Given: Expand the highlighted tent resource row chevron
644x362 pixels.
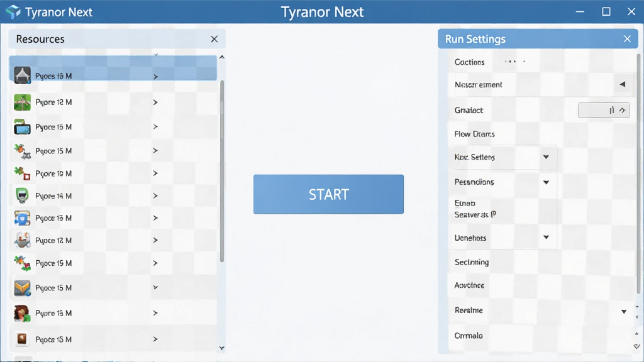Looking at the screenshot, I should [155, 77].
